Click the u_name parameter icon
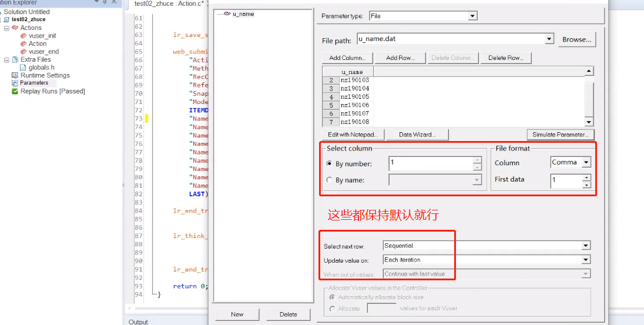Image resolution: width=644 pixels, height=325 pixels. (x=227, y=14)
